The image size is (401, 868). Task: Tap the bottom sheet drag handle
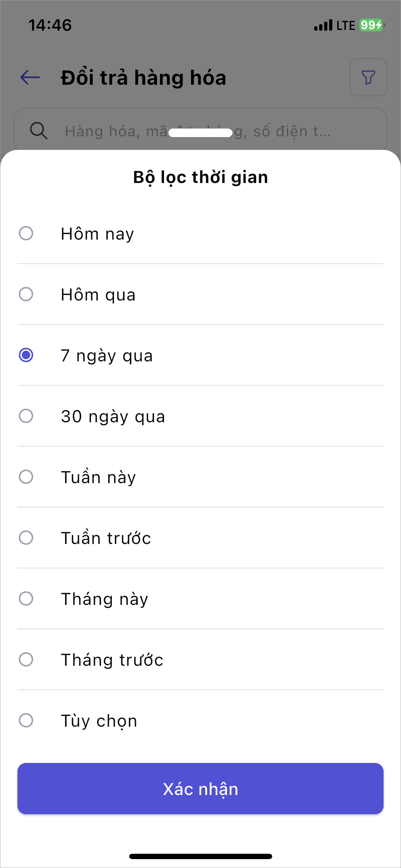200,133
